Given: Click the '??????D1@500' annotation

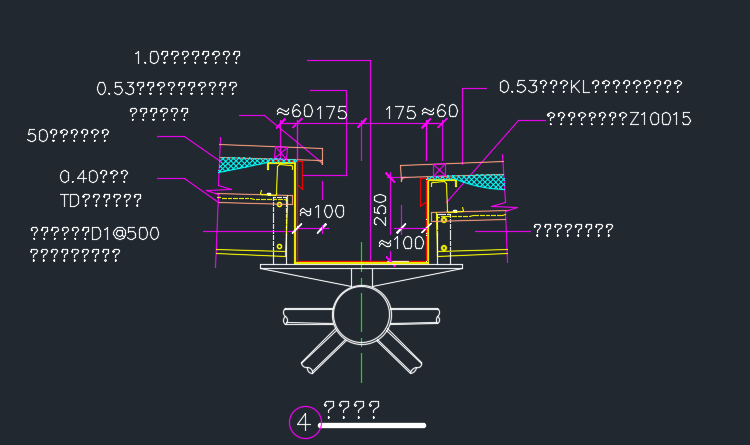Looking at the screenshot, I should [x=95, y=234].
